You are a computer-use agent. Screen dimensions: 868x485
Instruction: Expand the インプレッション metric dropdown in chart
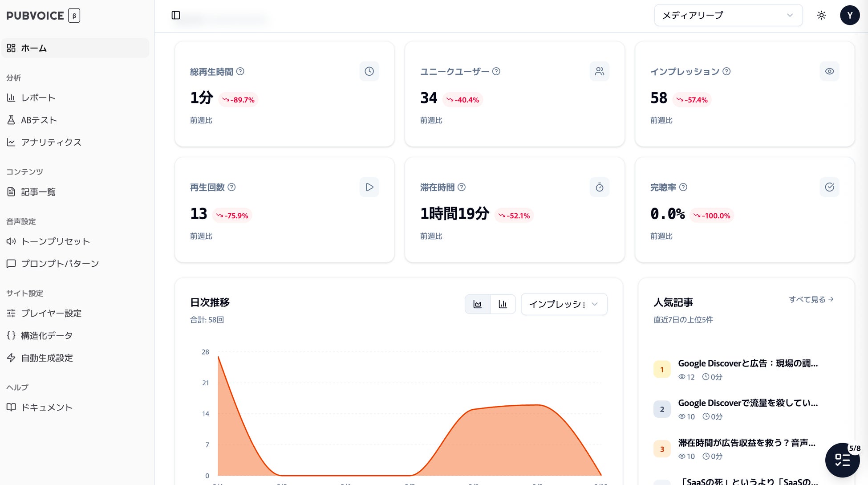click(x=564, y=304)
